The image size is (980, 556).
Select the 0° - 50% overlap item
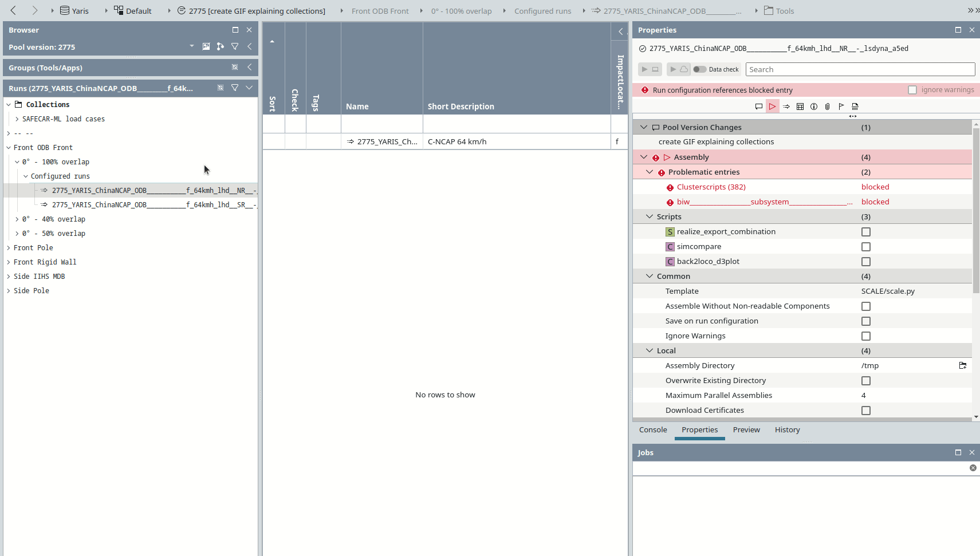pyautogui.click(x=54, y=234)
